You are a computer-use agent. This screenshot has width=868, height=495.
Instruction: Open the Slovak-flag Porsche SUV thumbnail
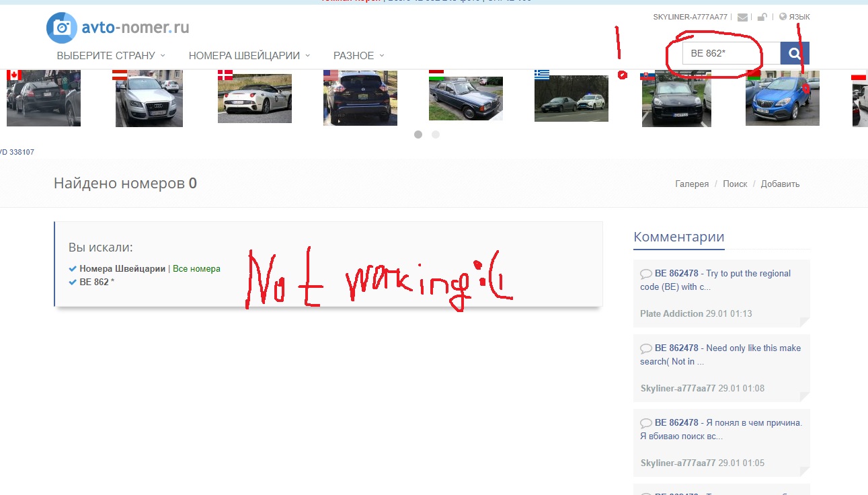676,98
